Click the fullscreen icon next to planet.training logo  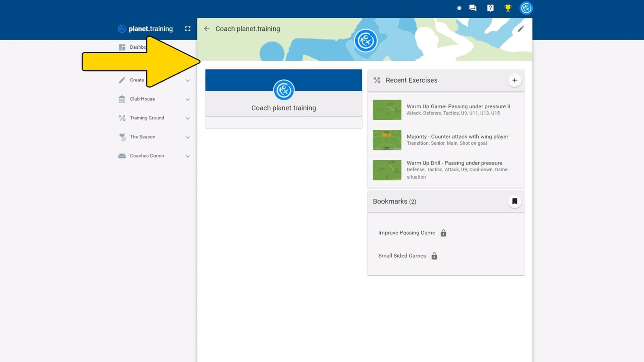tap(188, 29)
